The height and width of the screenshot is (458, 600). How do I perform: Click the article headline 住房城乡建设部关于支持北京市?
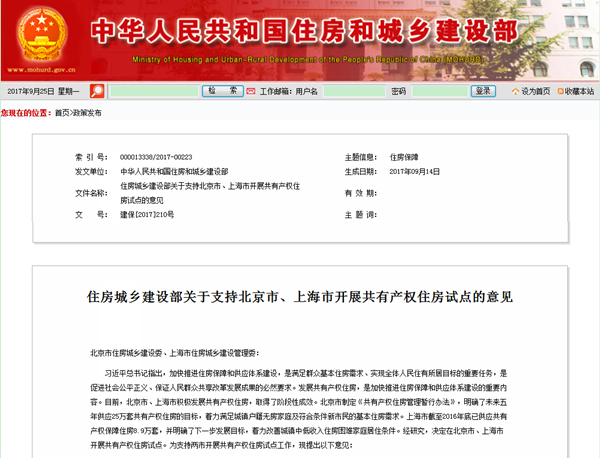click(300, 297)
